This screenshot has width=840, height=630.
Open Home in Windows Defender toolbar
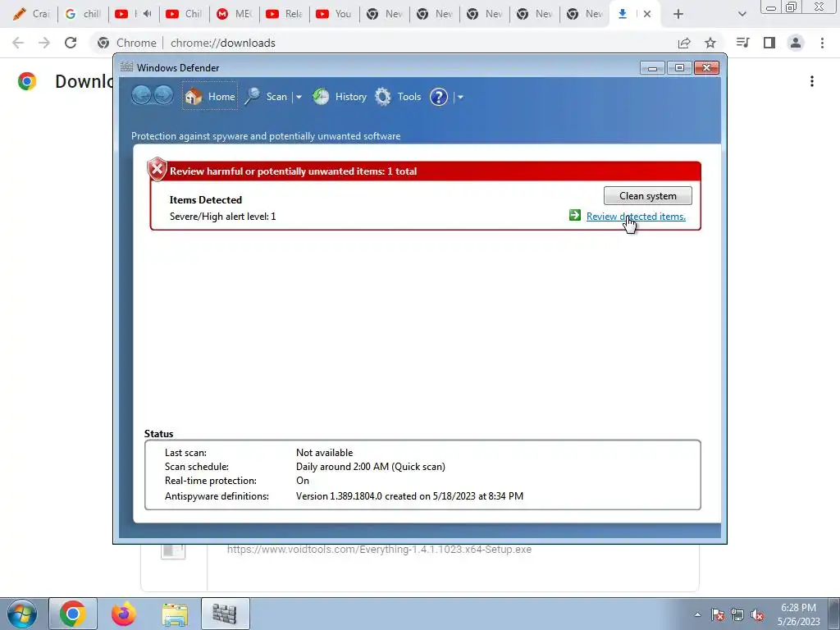(209, 97)
